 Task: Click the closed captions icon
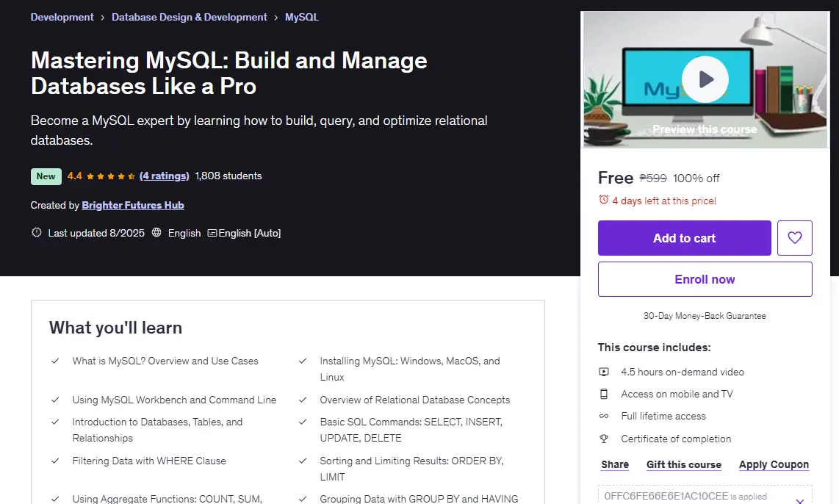pos(212,234)
